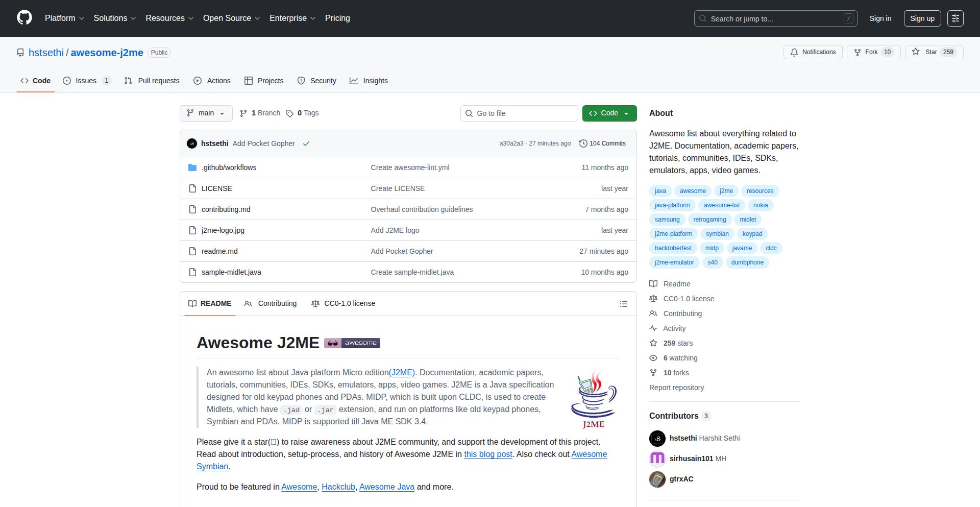Click the Sign up button
Image resolution: width=980 pixels, height=507 pixels.
(922, 18)
